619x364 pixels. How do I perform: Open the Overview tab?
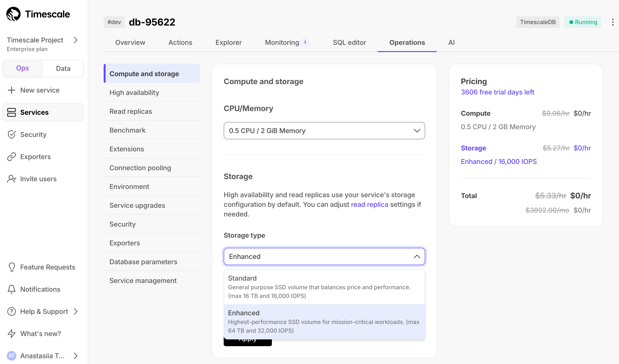130,42
